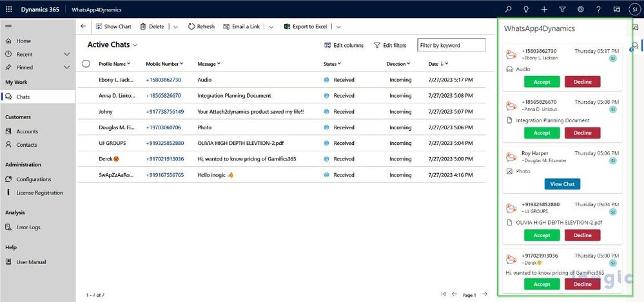Click Edit columns button
This screenshot has height=302, width=644.
tap(344, 46)
